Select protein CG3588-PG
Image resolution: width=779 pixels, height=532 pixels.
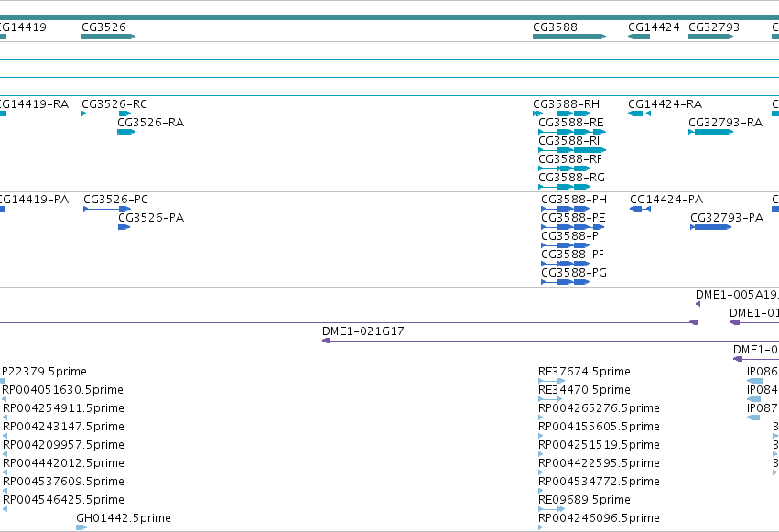point(566,282)
